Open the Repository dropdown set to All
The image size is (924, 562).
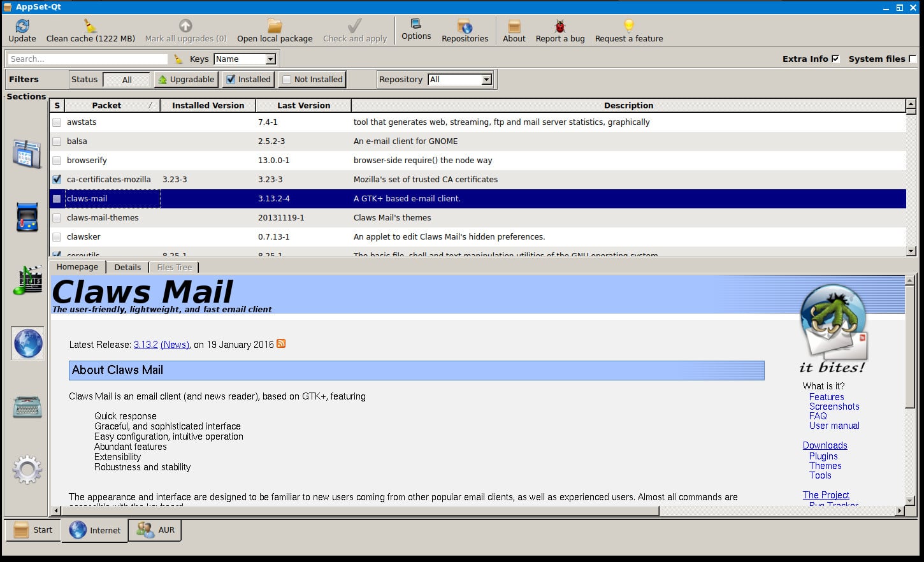pos(460,80)
